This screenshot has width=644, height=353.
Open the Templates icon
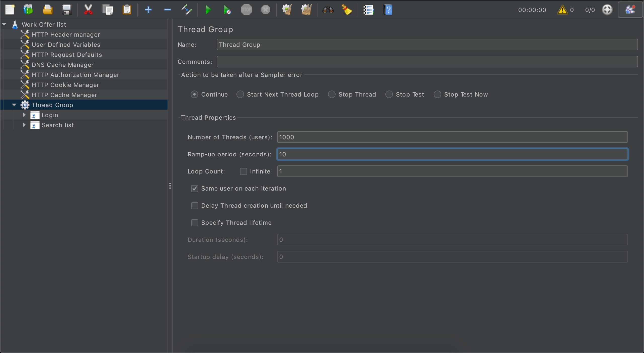tap(28, 10)
